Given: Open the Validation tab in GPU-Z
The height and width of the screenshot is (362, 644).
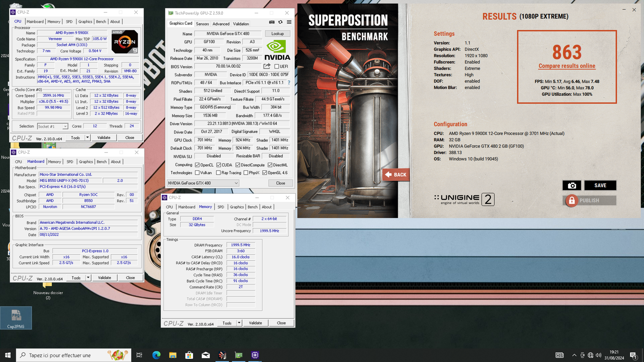Looking at the screenshot, I should pos(241,24).
